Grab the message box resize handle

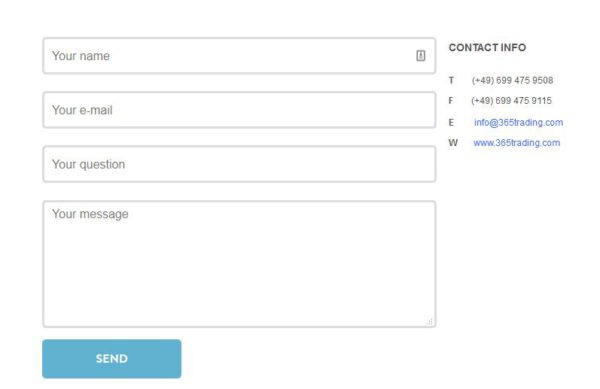(x=429, y=322)
